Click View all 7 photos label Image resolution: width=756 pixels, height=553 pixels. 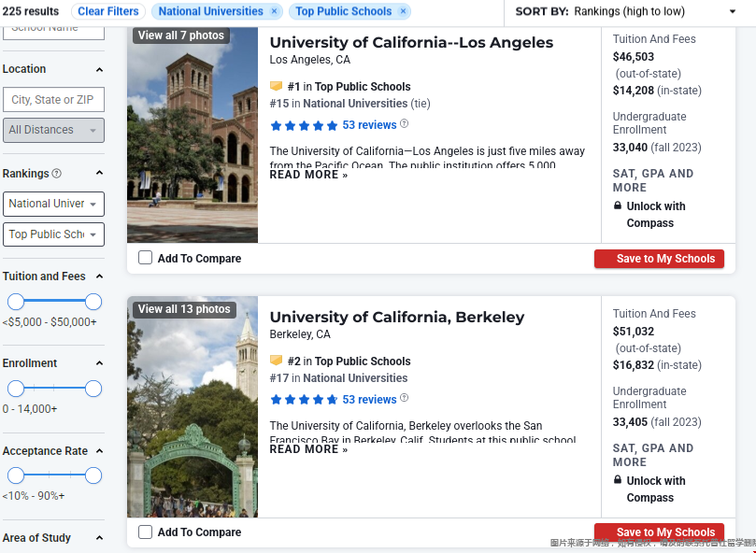coord(180,35)
